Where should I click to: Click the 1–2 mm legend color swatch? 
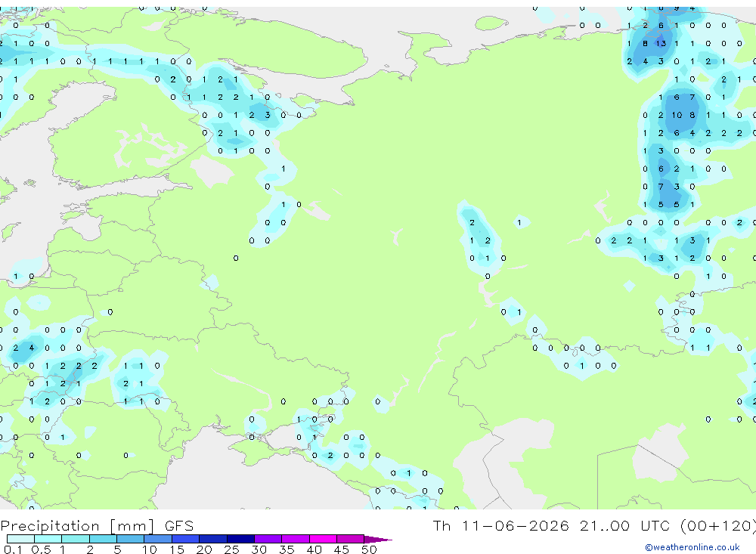(x=75, y=539)
